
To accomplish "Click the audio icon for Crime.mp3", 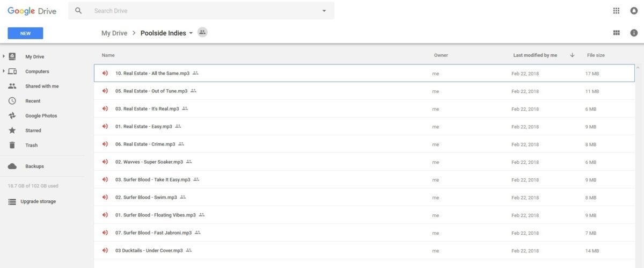I will (105, 144).
